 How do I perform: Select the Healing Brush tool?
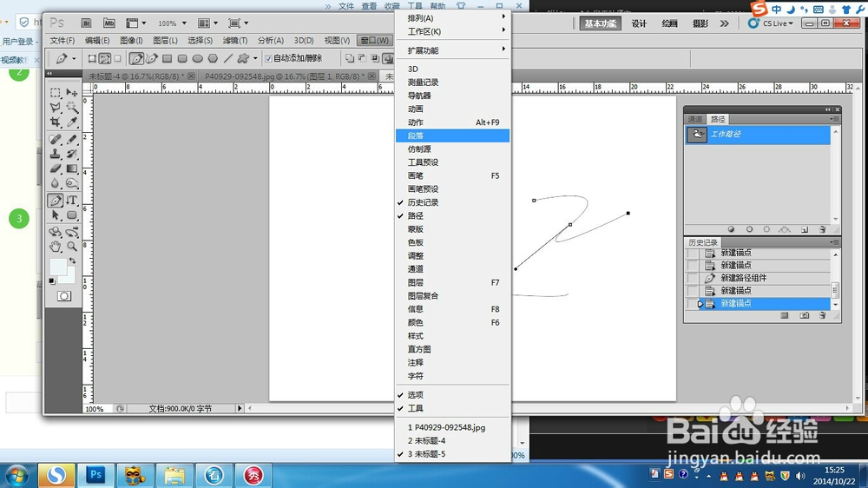tap(56, 139)
